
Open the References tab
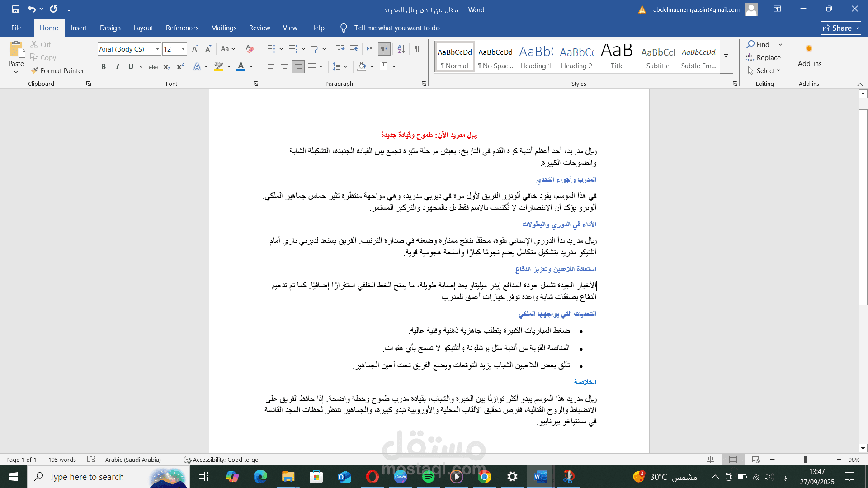[182, 28]
